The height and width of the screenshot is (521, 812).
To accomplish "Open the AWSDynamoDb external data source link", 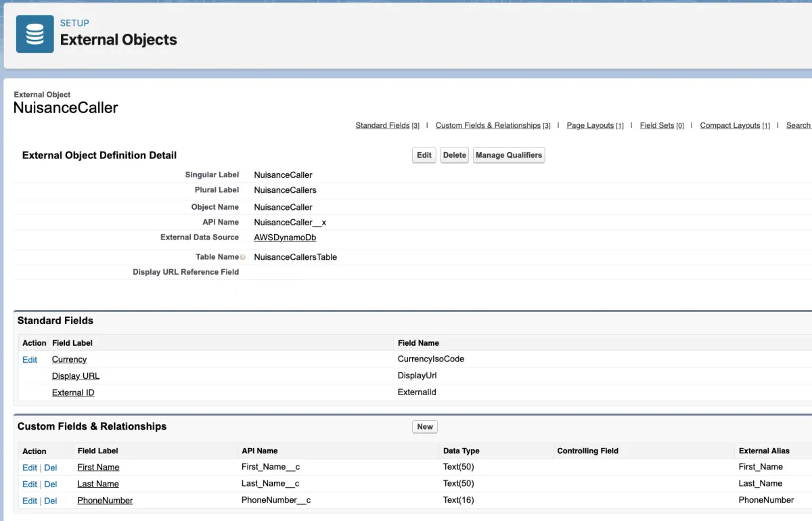I will (285, 238).
